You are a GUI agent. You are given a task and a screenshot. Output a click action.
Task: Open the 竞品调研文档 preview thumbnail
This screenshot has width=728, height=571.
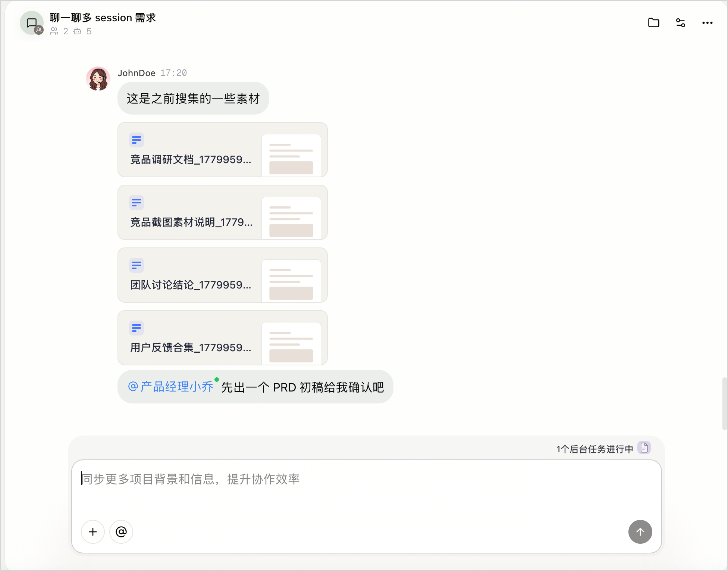point(291,155)
